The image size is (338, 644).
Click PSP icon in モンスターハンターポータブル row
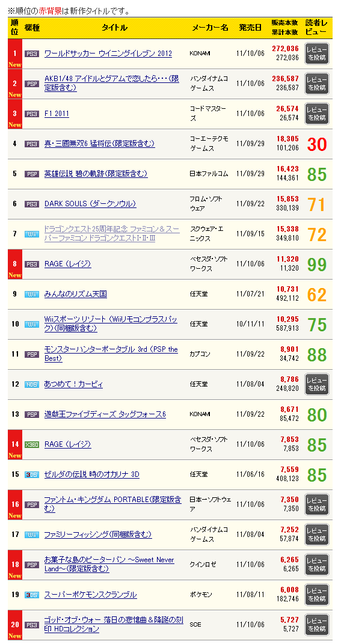click(x=32, y=354)
